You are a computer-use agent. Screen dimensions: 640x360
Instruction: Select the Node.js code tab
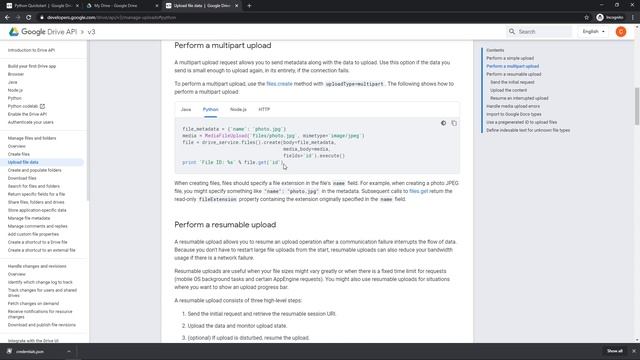click(238, 109)
